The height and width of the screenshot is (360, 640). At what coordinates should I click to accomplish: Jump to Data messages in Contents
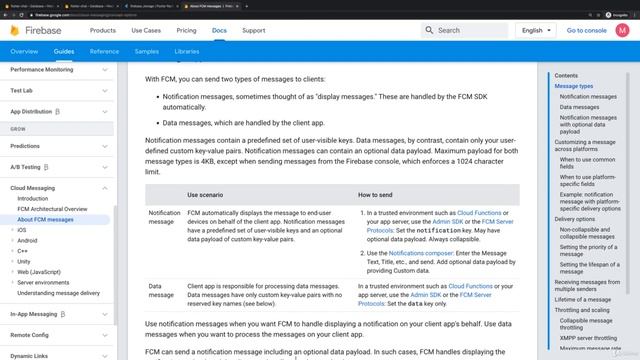pyautogui.click(x=579, y=107)
